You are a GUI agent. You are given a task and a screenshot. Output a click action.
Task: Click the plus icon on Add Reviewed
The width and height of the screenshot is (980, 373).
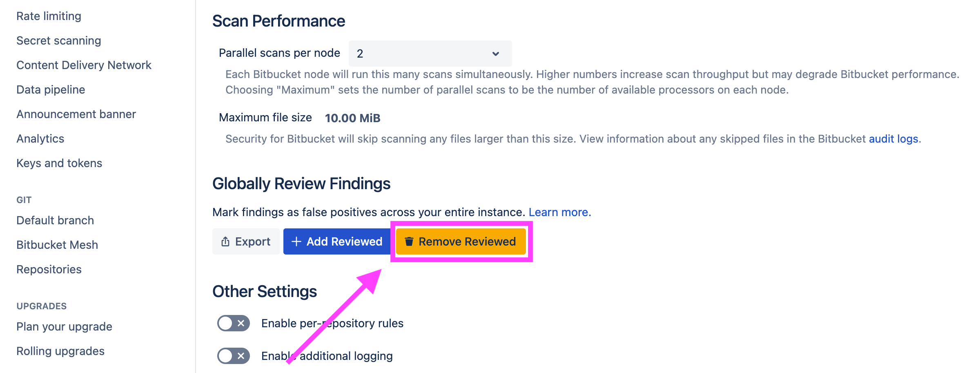coord(297,241)
